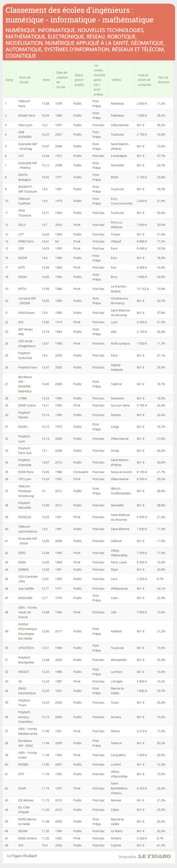Click the "Frais et droits de scolarités" header

coord(144,80)
